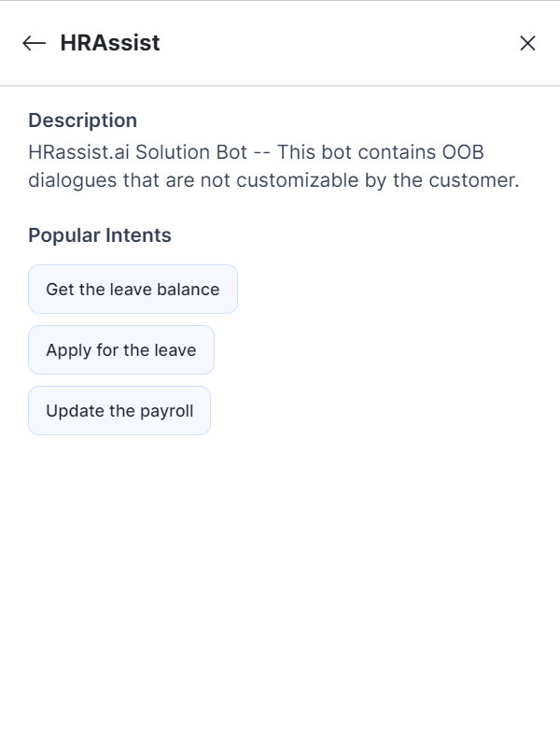
Task: Click the back arrow icon
Action: click(x=35, y=43)
